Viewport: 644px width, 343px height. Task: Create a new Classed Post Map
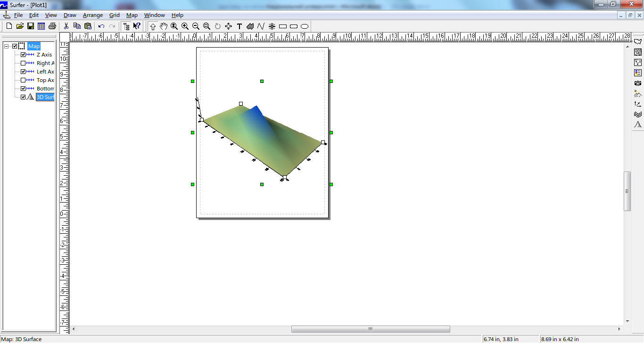click(638, 73)
